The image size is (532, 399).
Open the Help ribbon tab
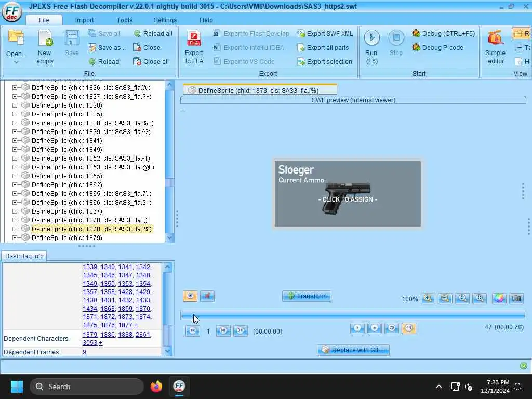coord(206,20)
